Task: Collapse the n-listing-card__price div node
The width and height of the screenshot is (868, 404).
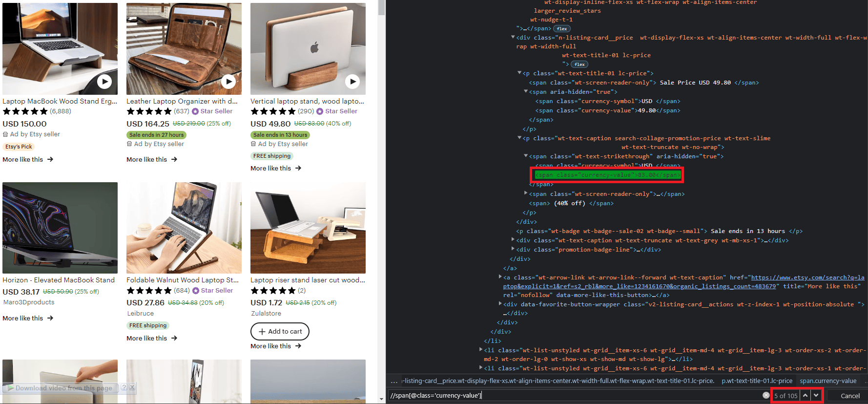Action: point(513,37)
